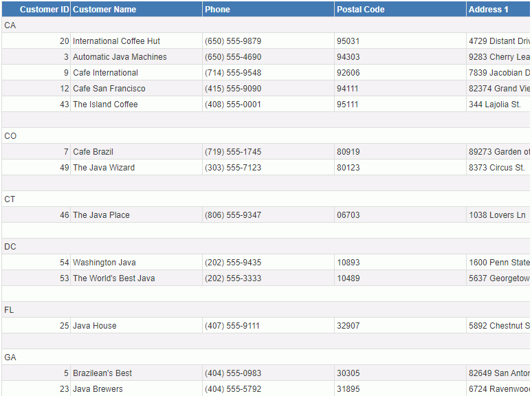Select the CA group row
Image resolution: width=532 pixels, height=396 pixels.
point(10,25)
